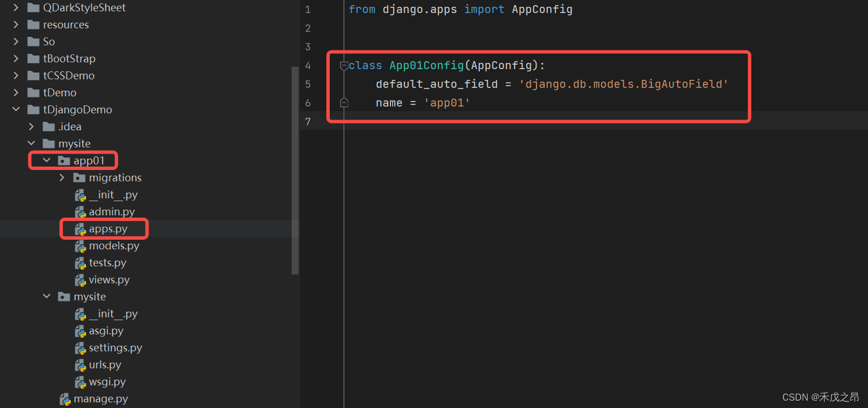
Task: Click 'App01Config' class name in editor
Action: (x=427, y=66)
